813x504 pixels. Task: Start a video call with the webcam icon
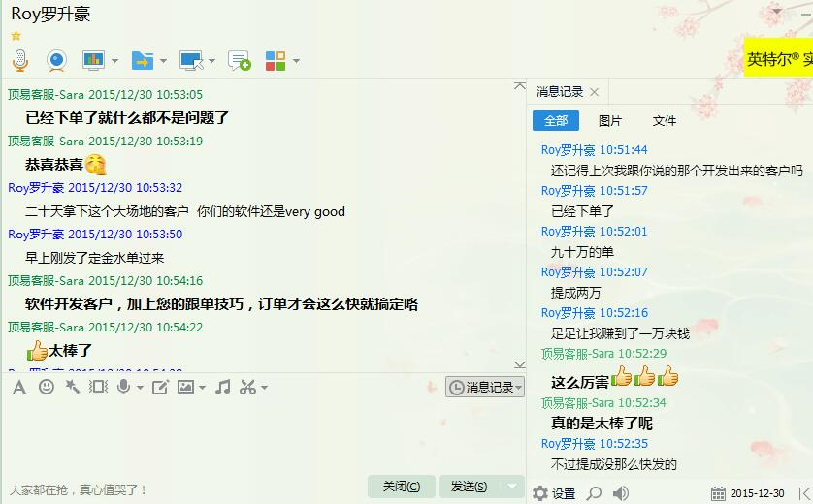click(56, 61)
